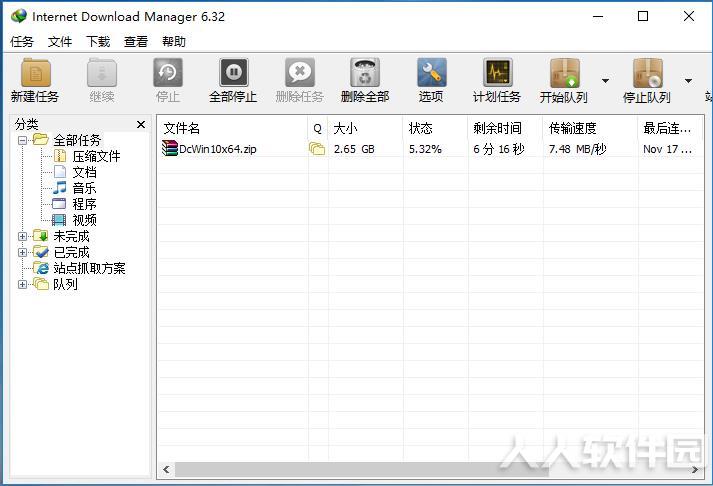Select the DcWin10x64.zip file name

(218, 149)
